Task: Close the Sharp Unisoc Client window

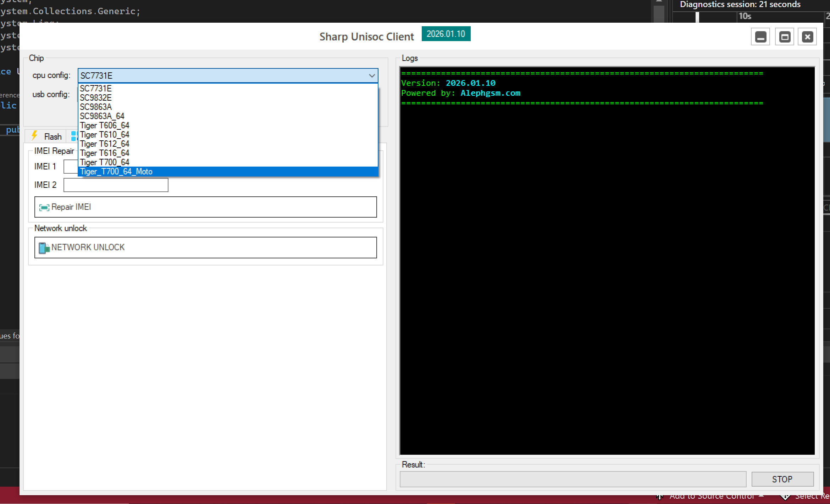Action: [x=807, y=37]
